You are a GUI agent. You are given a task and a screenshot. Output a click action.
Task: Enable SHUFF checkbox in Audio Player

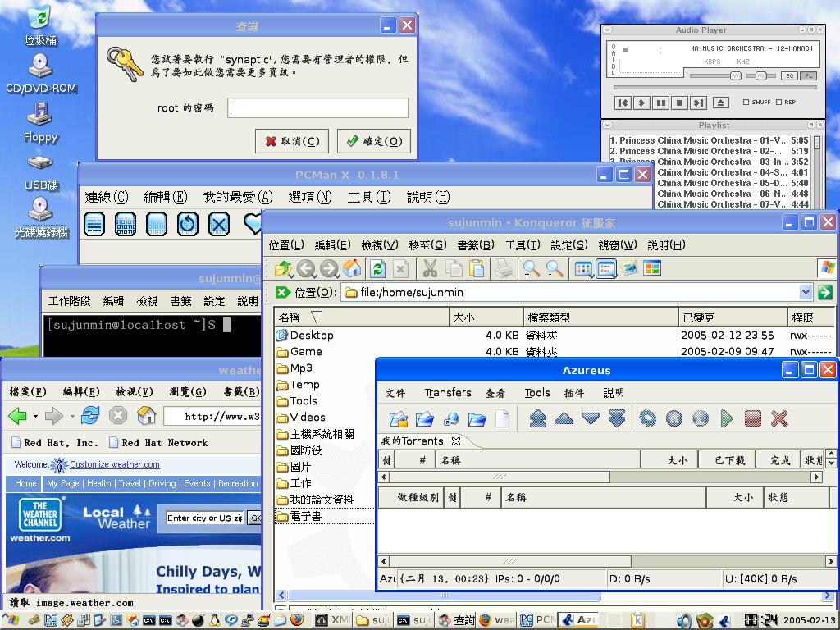[x=746, y=102]
